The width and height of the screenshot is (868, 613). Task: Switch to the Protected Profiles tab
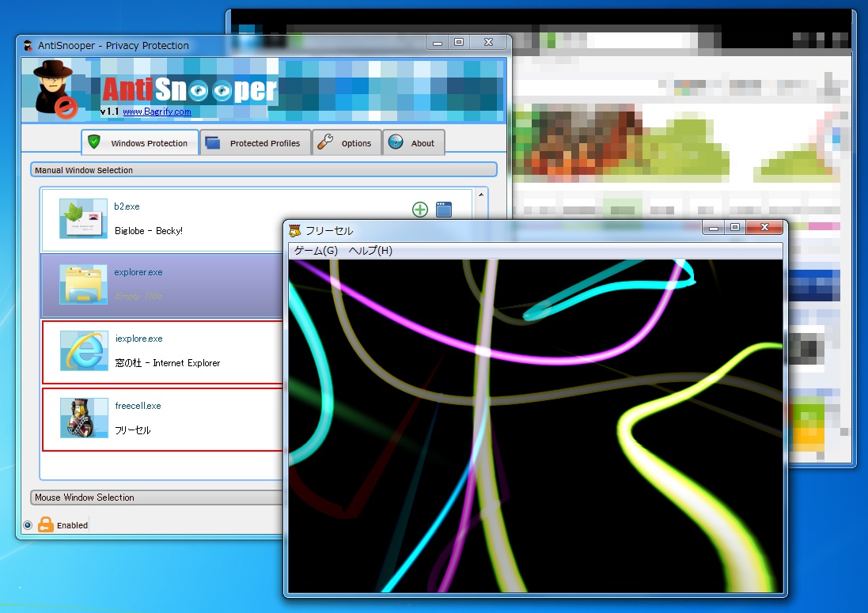click(x=256, y=142)
